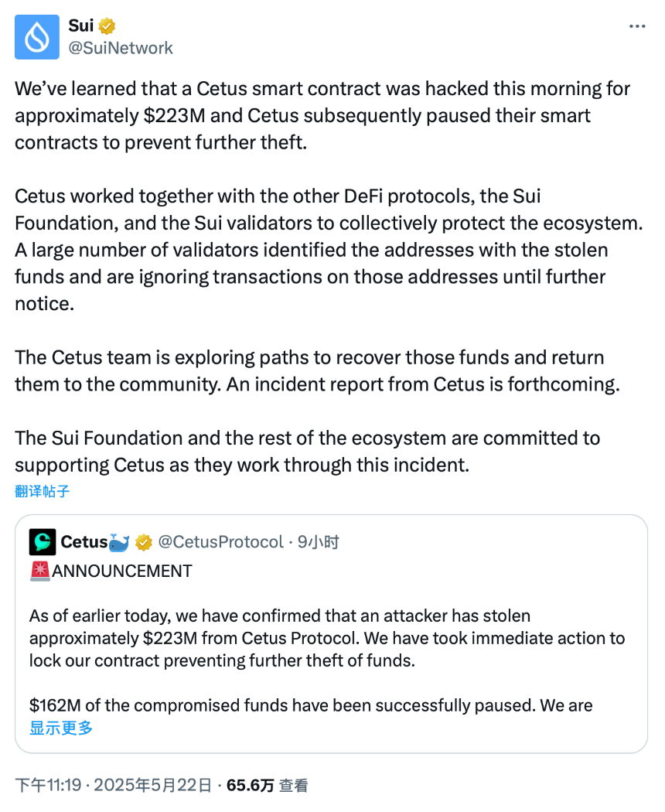Open the @SuiNetwork profile handle
The height and width of the screenshot is (812, 665).
point(121,46)
